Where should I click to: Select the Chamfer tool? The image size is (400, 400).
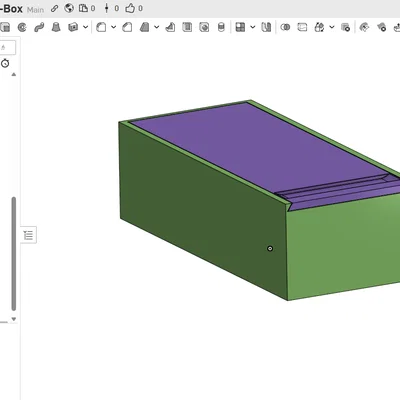127,27
